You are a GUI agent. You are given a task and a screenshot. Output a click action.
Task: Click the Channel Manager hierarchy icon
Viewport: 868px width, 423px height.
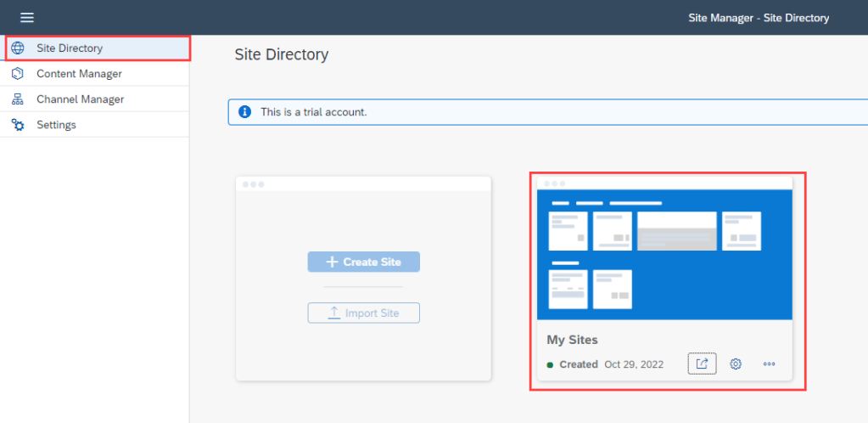18,99
